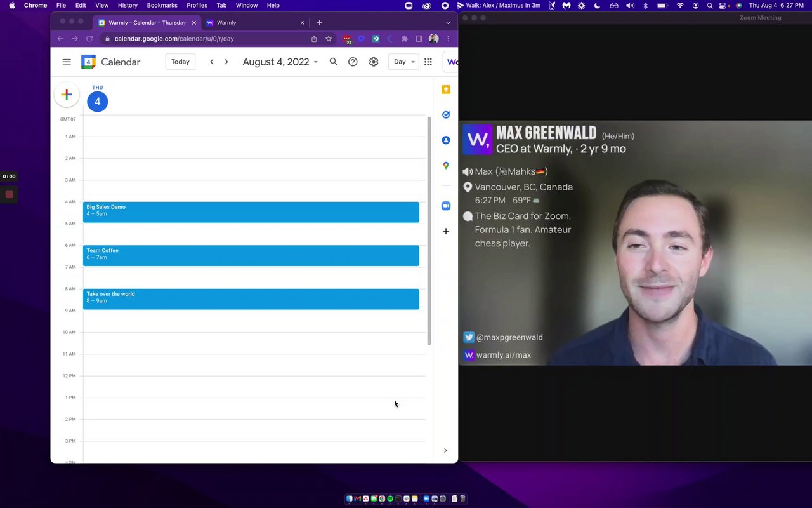Open the File menu
812x508 pixels.
(x=61, y=5)
